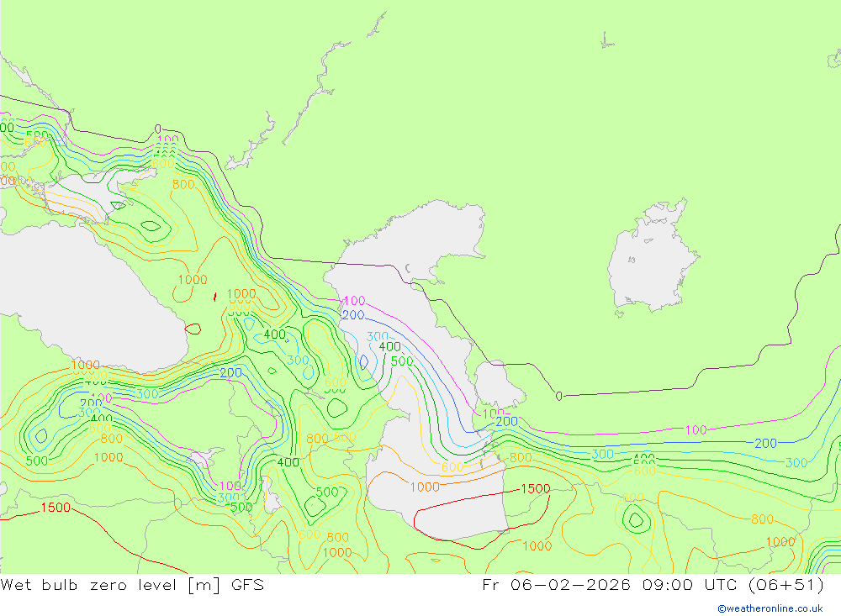This screenshot has width=841, height=616.
Task: Select the 'Wet bulb zero level [m] GFS' title
Action: (x=132, y=584)
